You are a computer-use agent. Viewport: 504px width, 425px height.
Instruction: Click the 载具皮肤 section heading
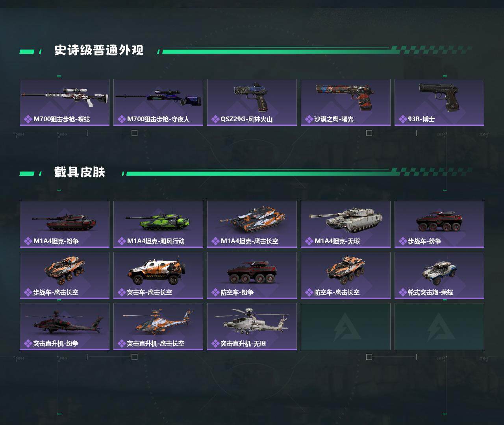coord(80,172)
